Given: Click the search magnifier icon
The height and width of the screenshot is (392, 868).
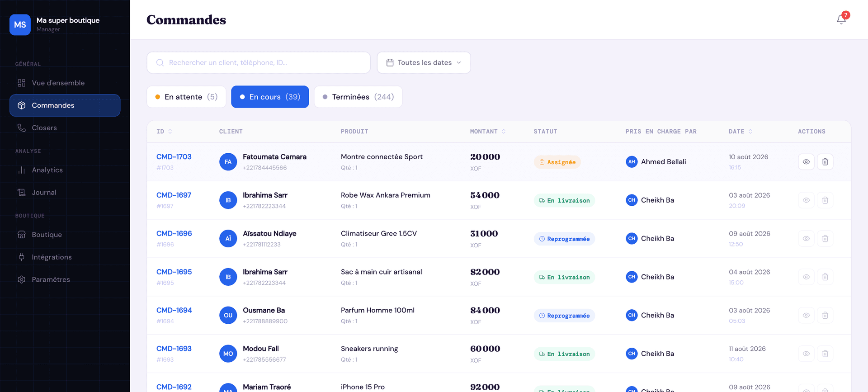Looking at the screenshot, I should [160, 62].
